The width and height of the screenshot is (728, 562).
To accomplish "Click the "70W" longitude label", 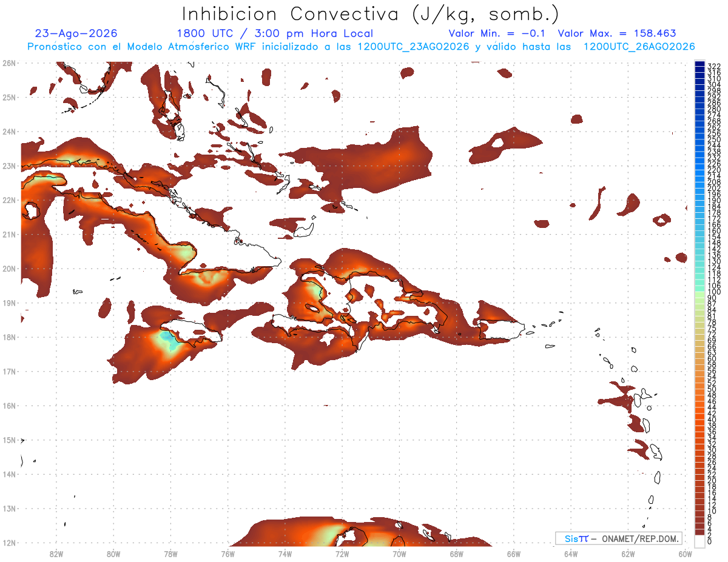I will click(x=399, y=554).
